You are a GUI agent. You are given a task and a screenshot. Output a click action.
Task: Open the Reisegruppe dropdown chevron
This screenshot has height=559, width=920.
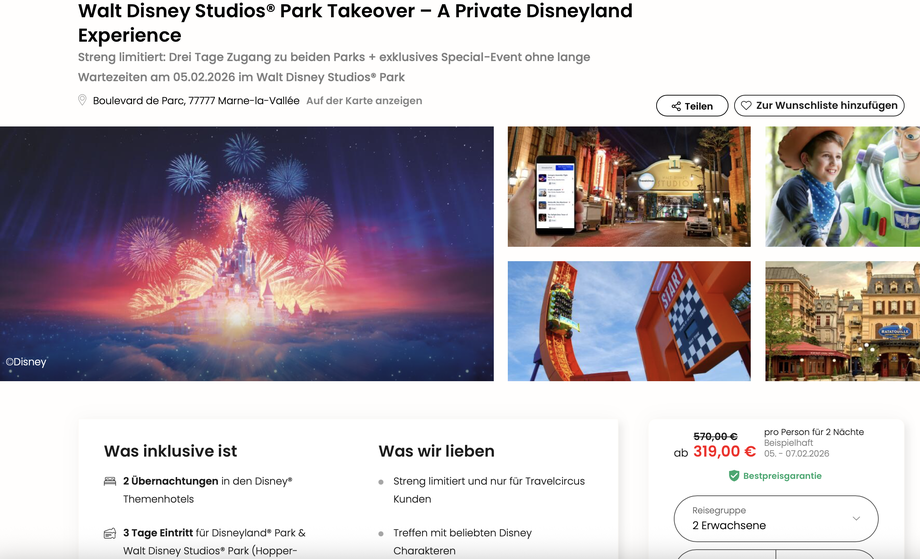[856, 519]
